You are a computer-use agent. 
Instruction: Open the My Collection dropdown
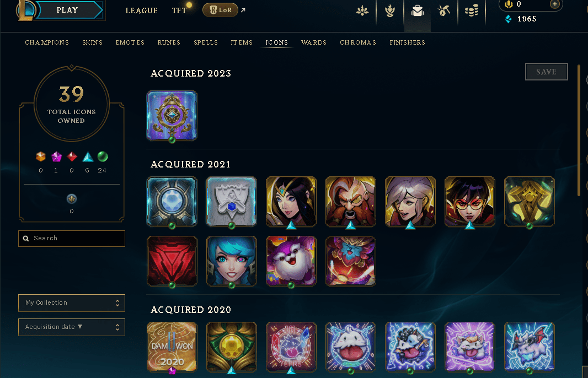click(x=72, y=303)
